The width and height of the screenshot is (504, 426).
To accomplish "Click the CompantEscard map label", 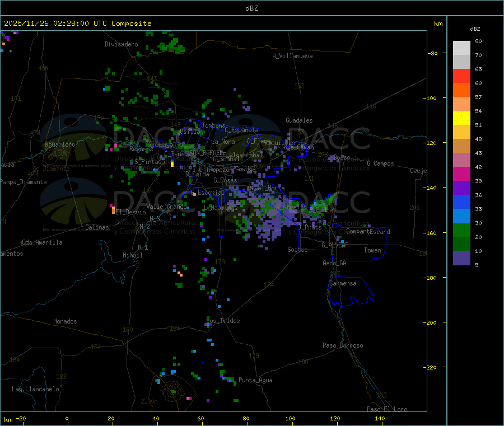I will coord(368,232).
